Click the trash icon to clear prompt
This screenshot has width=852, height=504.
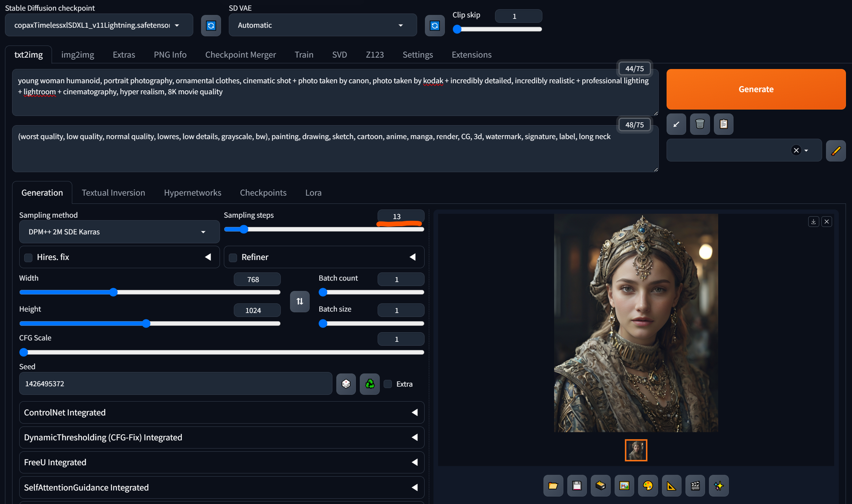pos(700,124)
